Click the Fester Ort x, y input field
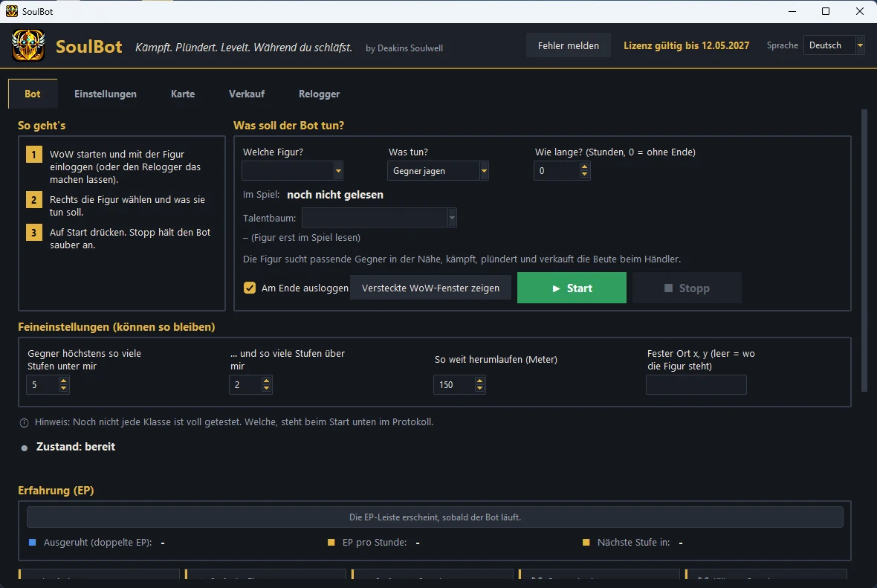The height and width of the screenshot is (588, 877). pyautogui.click(x=696, y=385)
